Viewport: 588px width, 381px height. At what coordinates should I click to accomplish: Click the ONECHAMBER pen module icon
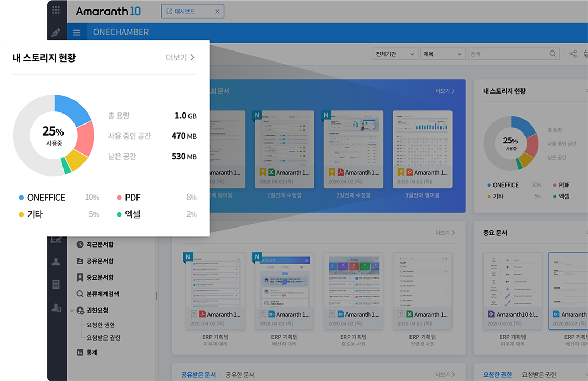tap(56, 32)
